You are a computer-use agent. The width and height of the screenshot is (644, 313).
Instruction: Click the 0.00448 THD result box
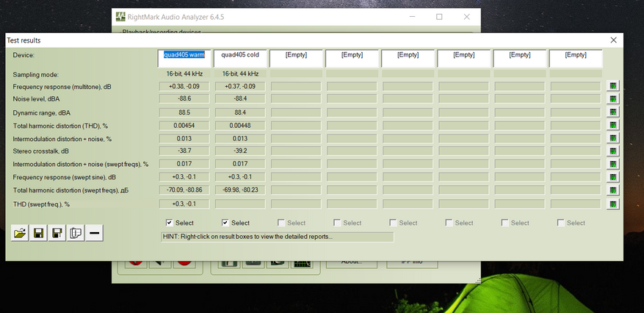tap(240, 125)
